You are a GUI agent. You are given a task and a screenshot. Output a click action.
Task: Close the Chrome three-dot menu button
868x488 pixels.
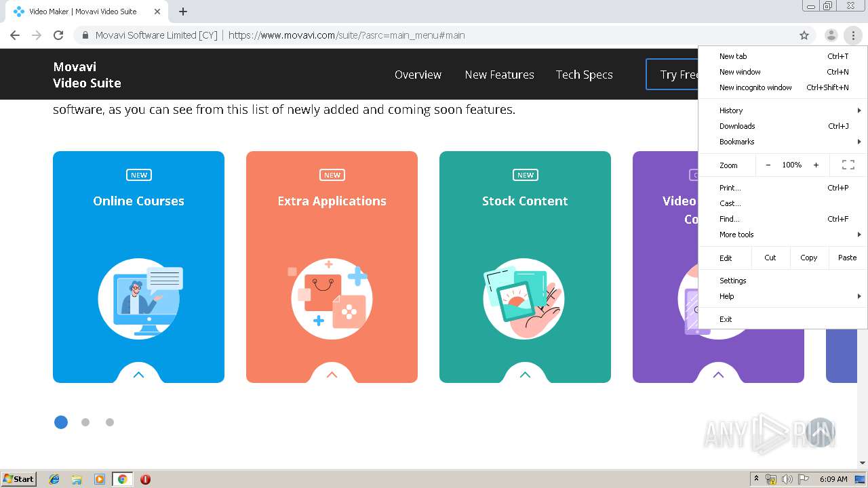(853, 35)
